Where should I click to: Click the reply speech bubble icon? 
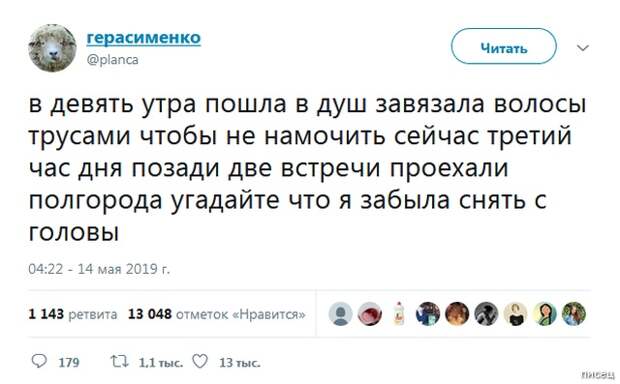39,361
